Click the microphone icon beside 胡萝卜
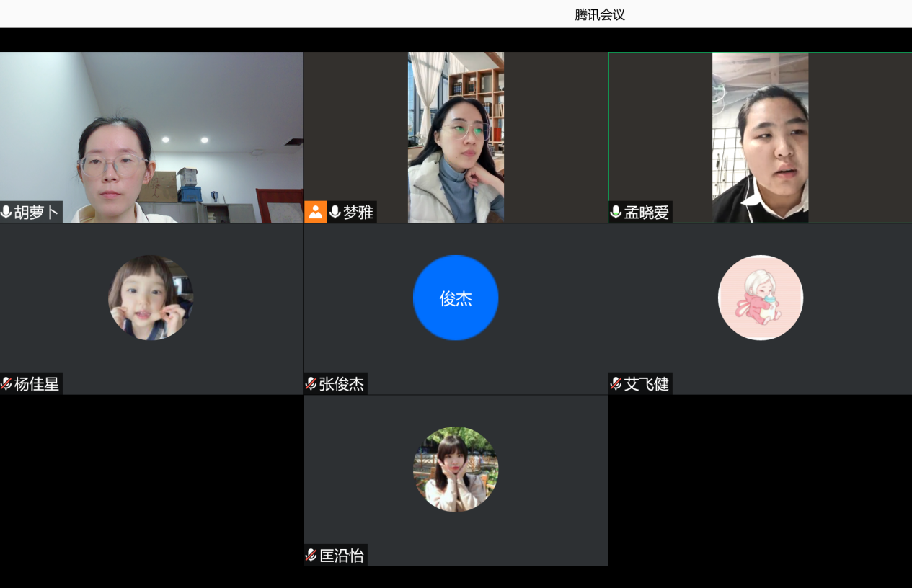This screenshot has width=912, height=588. coord(6,212)
